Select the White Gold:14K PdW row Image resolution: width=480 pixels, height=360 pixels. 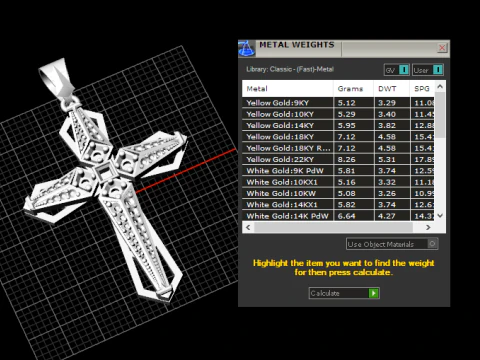[338, 216]
